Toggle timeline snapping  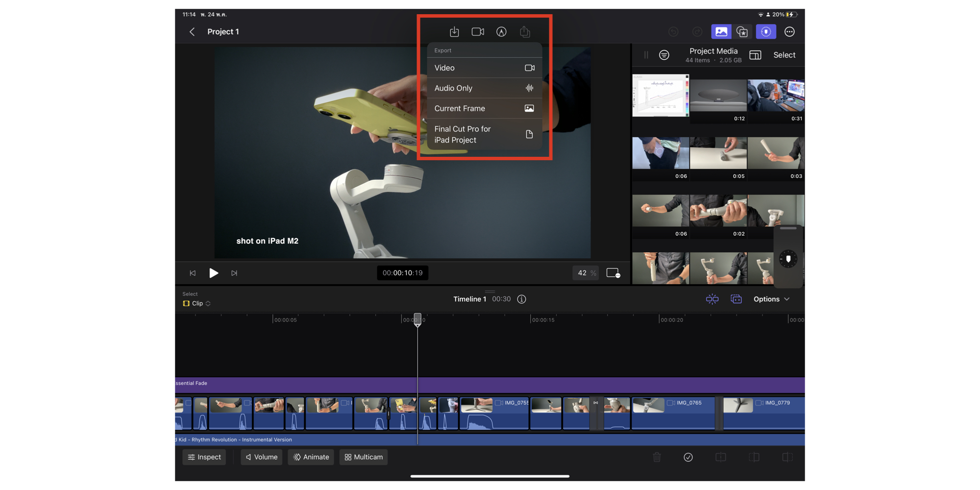(x=712, y=299)
